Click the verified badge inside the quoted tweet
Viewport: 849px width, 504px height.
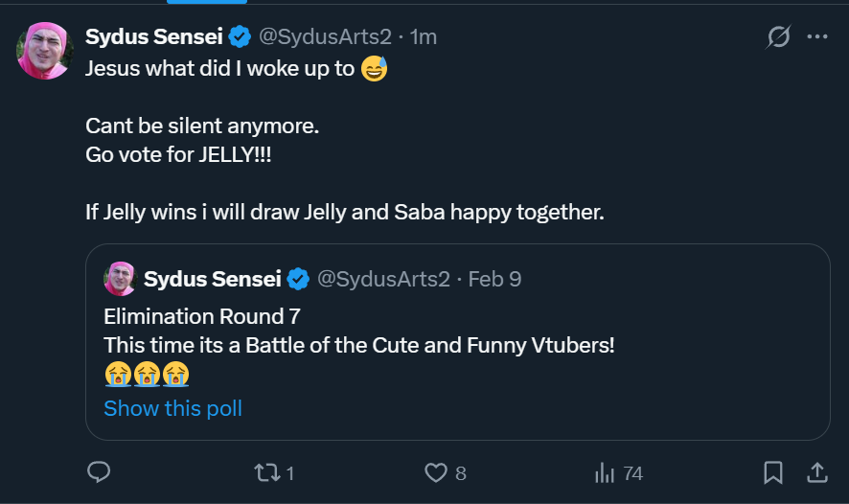298,279
